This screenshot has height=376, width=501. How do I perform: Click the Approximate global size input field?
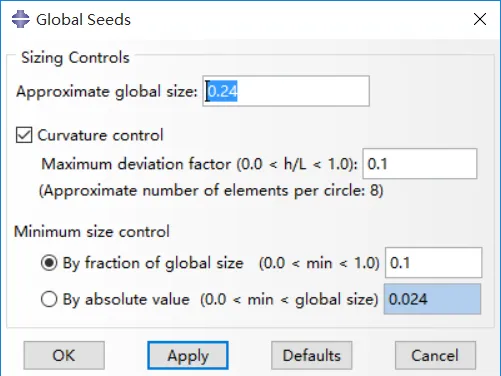click(x=286, y=91)
